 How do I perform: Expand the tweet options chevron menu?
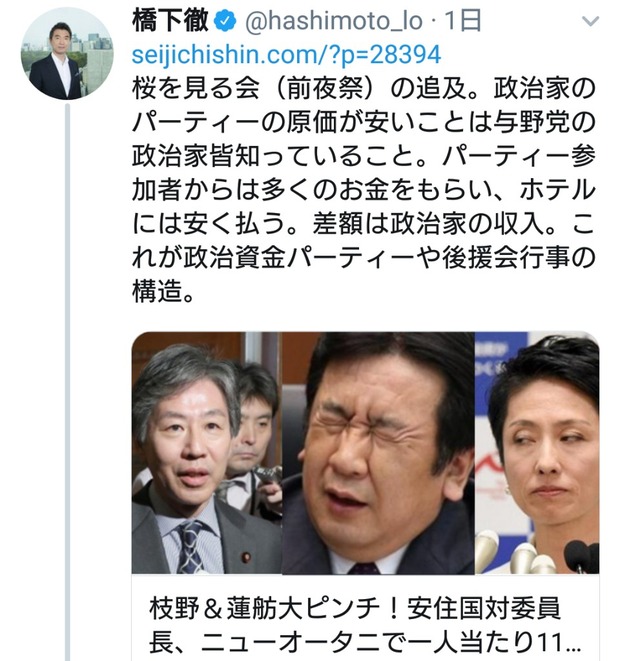590,21
